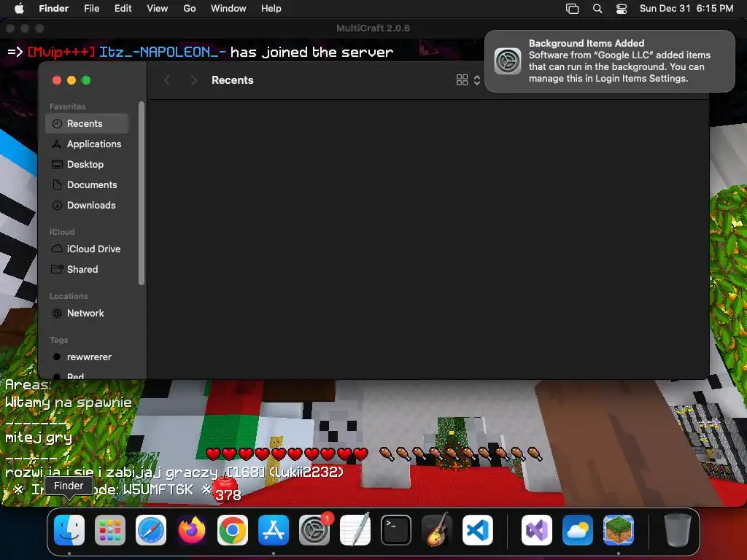The height and width of the screenshot is (560, 747).
Task: Open the File menu
Action: pyautogui.click(x=91, y=8)
